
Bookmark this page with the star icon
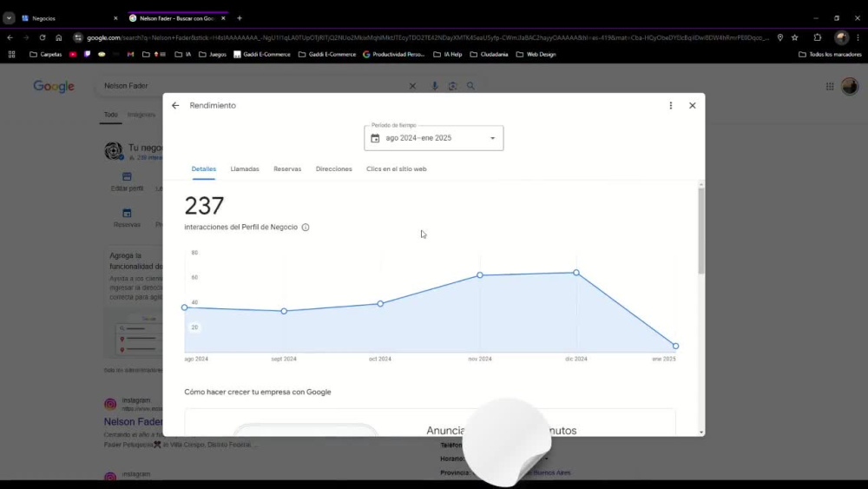tap(795, 37)
